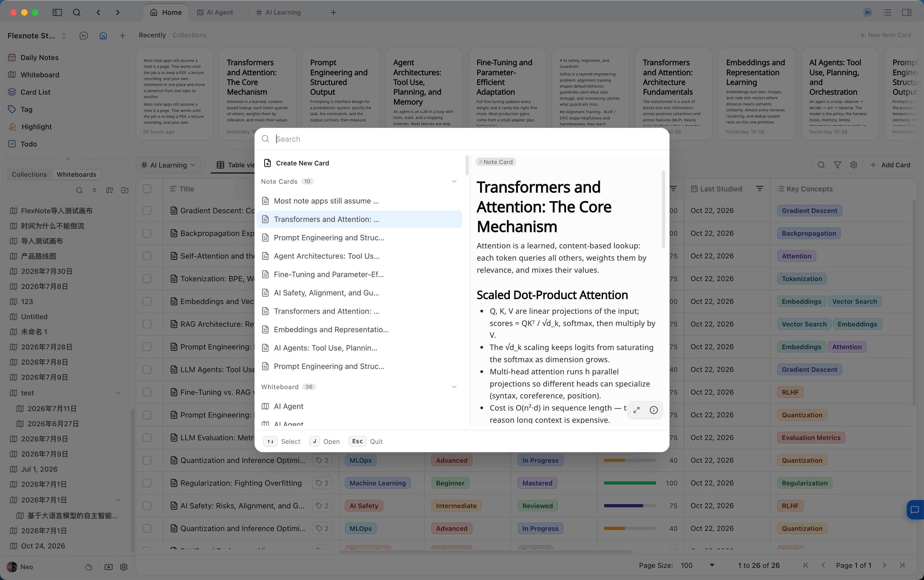Check the Gradient Descent row checkbox
This screenshot has height=580, width=924.
[x=147, y=211]
